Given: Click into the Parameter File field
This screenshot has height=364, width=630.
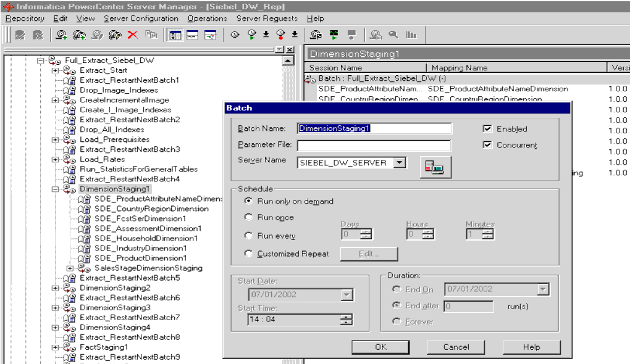Looking at the screenshot, I should point(374,145).
